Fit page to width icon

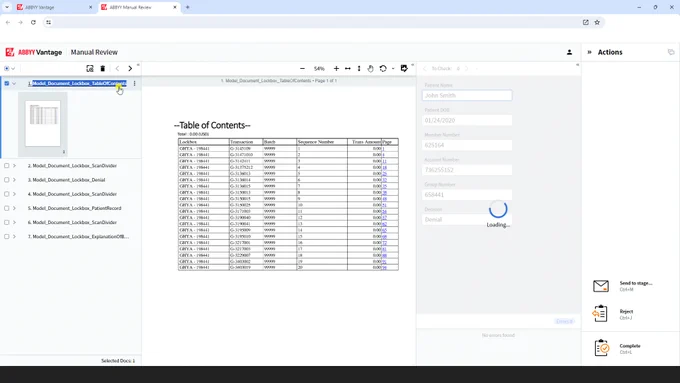point(348,69)
